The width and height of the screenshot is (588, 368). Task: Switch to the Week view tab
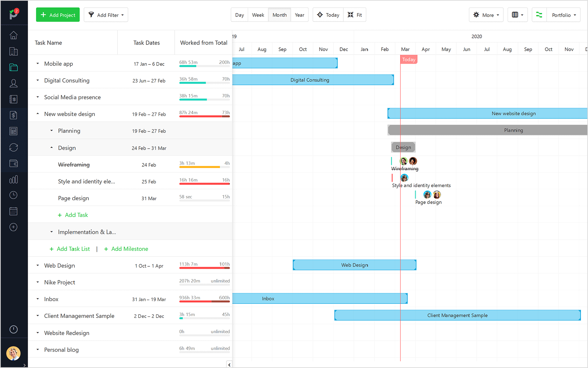pos(258,15)
